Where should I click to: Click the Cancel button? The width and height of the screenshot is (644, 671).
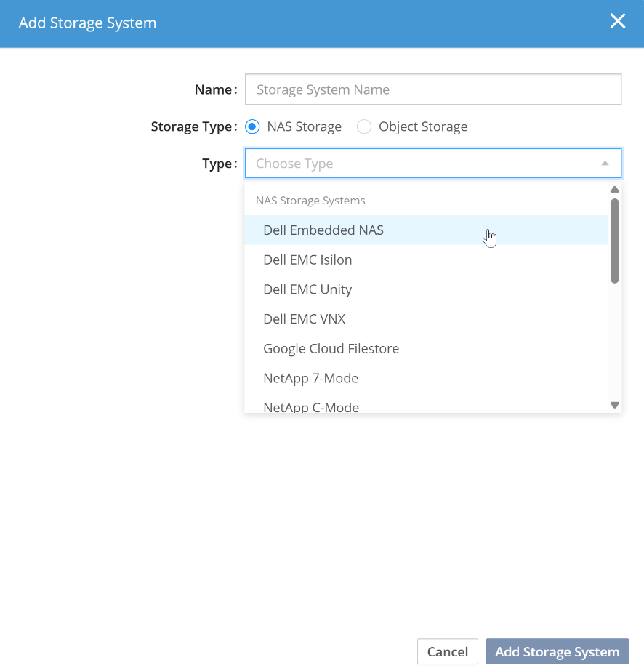pyautogui.click(x=448, y=651)
